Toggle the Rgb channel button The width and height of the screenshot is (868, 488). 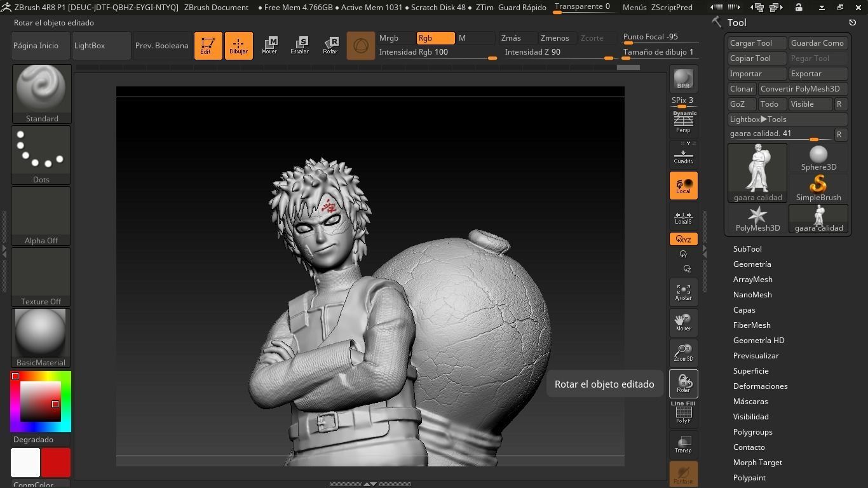(435, 38)
